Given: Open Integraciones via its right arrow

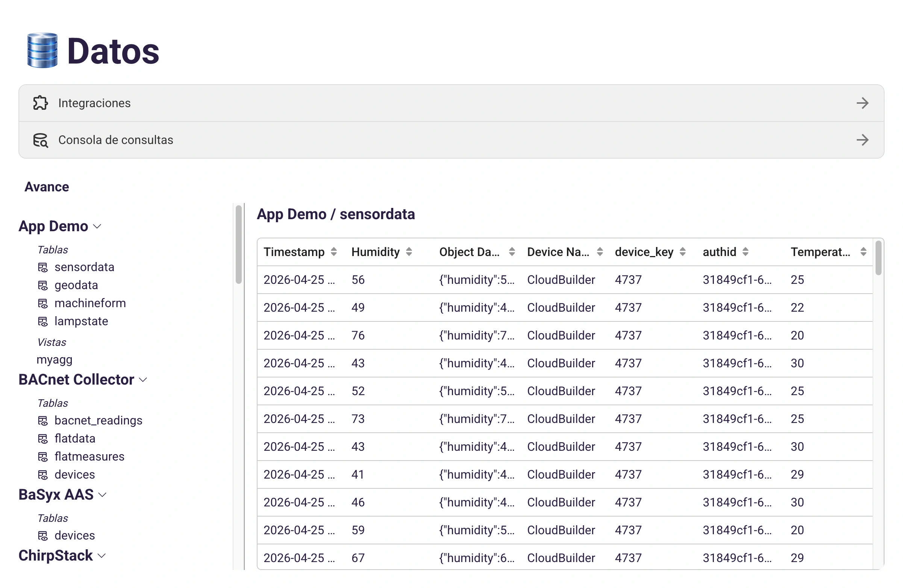Looking at the screenshot, I should coord(862,103).
